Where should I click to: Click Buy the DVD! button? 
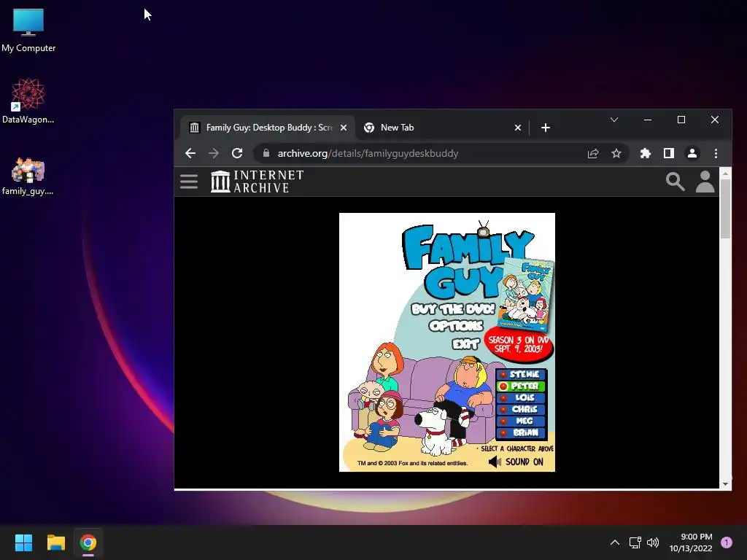coord(453,309)
